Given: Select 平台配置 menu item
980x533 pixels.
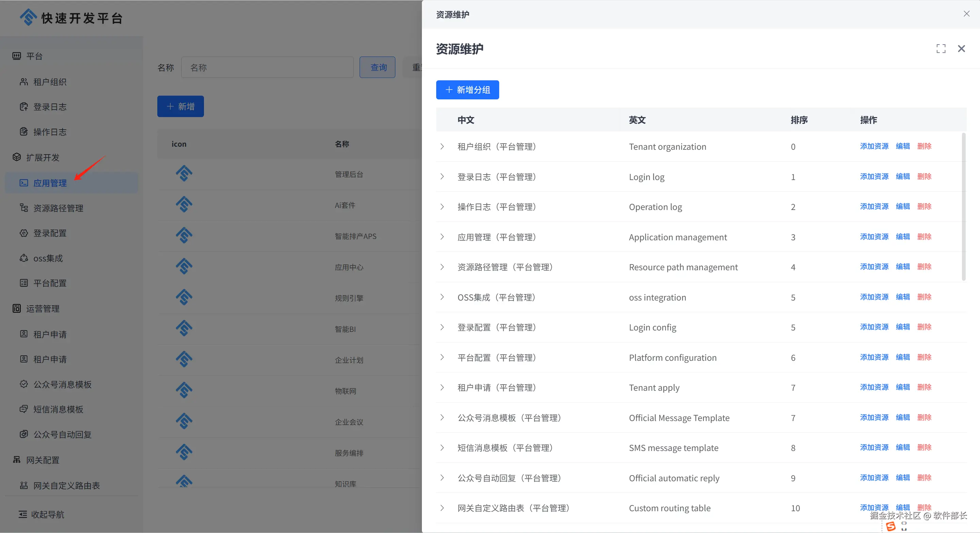Looking at the screenshot, I should (50, 283).
